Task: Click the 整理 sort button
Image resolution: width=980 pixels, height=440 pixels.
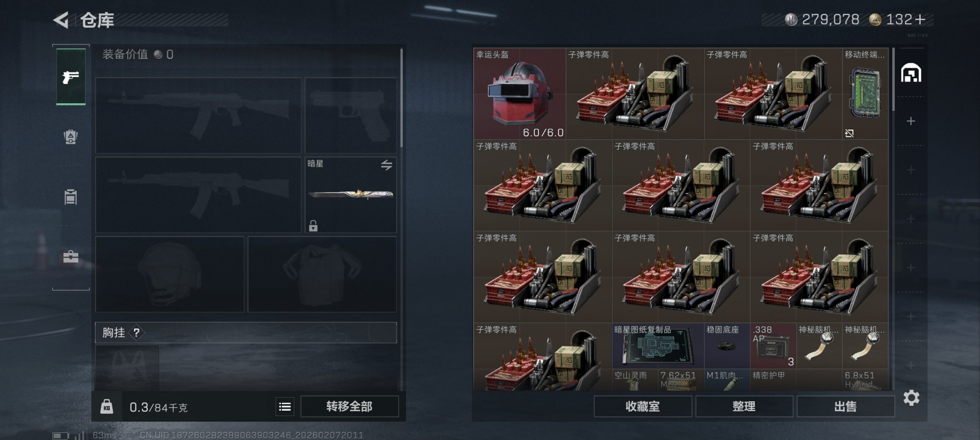Action: tap(744, 406)
